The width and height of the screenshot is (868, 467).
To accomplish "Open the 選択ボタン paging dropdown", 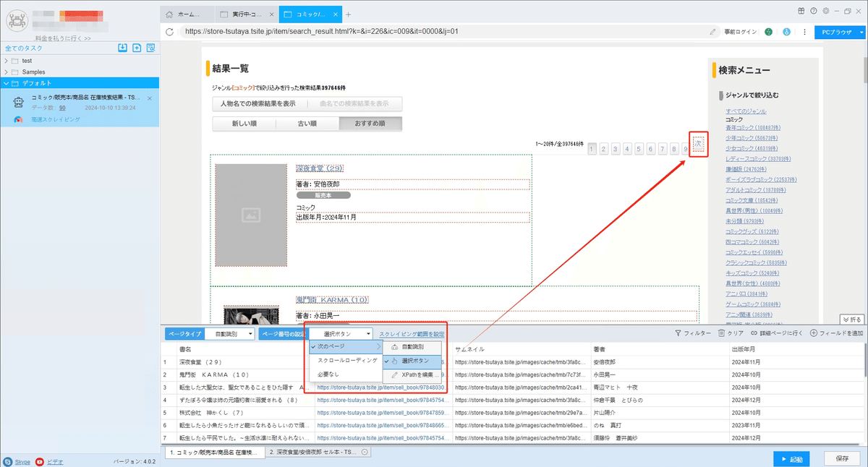I will 341,334.
